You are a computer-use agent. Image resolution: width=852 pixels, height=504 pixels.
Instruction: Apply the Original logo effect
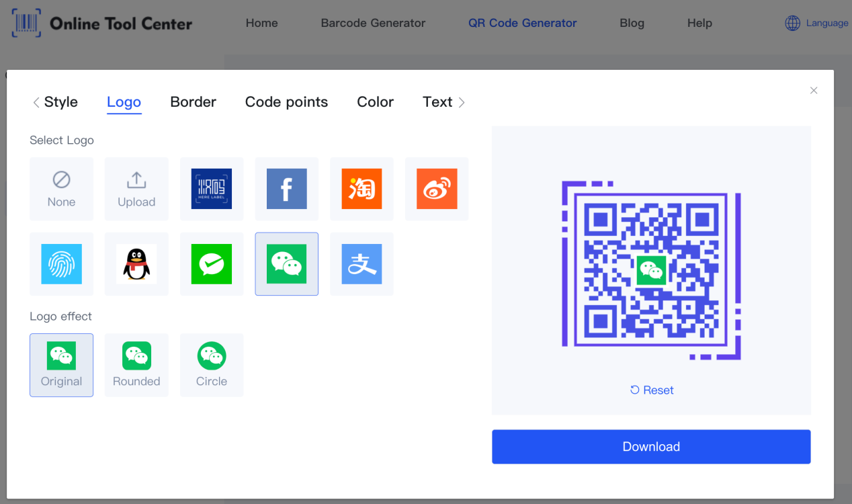pos(61,365)
